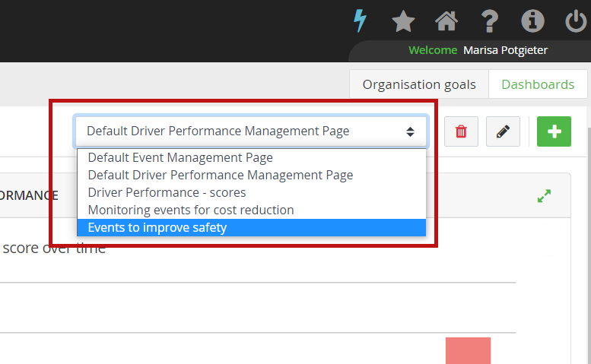Click the user name Marisa Potgieter
591x364 pixels.
(505, 50)
